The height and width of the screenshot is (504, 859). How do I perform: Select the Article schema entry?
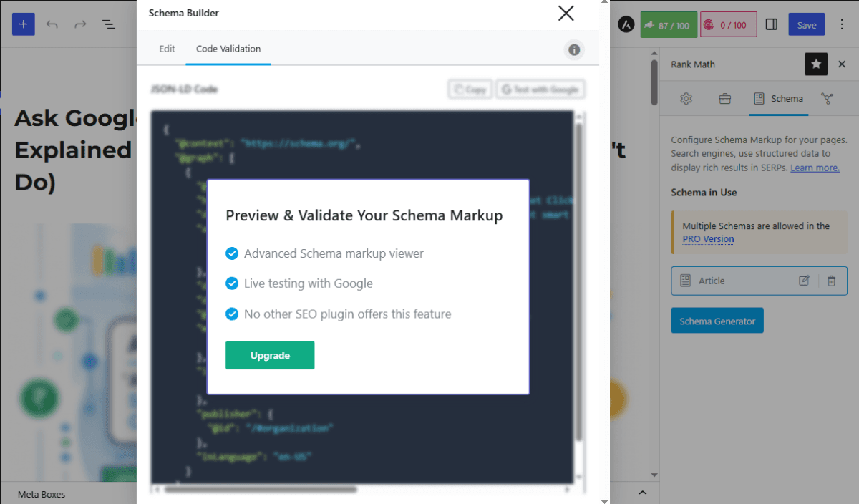[x=759, y=281]
